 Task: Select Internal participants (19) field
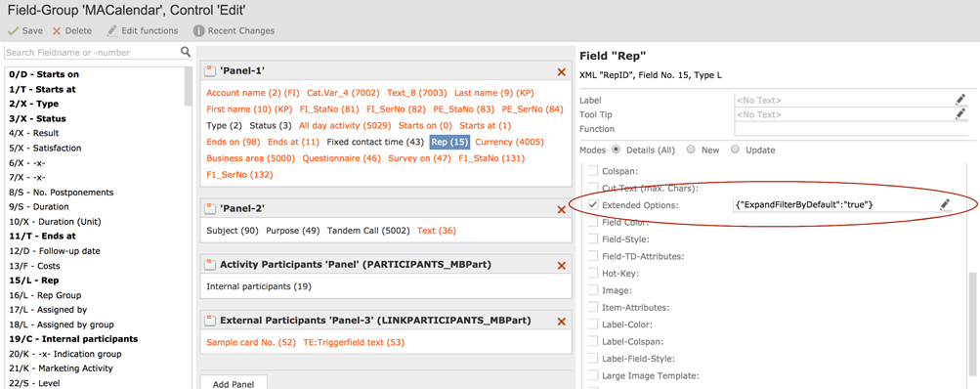click(259, 286)
